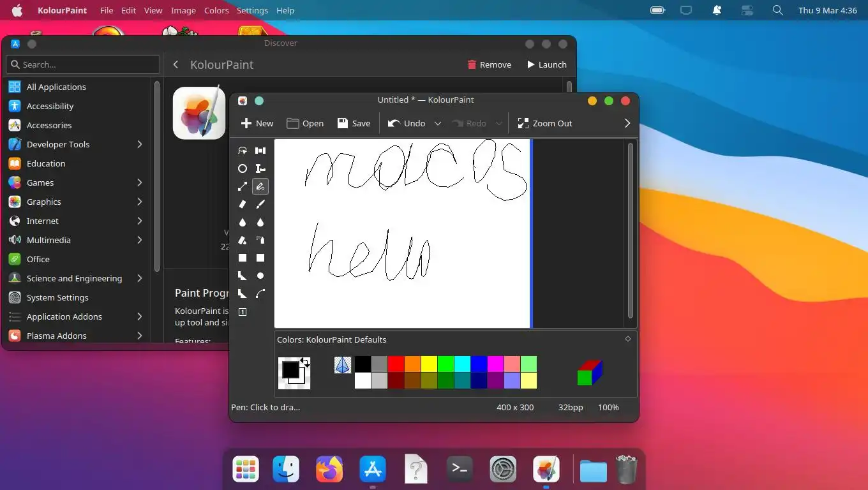Image resolution: width=868 pixels, height=490 pixels.
Task: Select the Zoom tool in toolbox
Action: pyautogui.click(x=243, y=312)
